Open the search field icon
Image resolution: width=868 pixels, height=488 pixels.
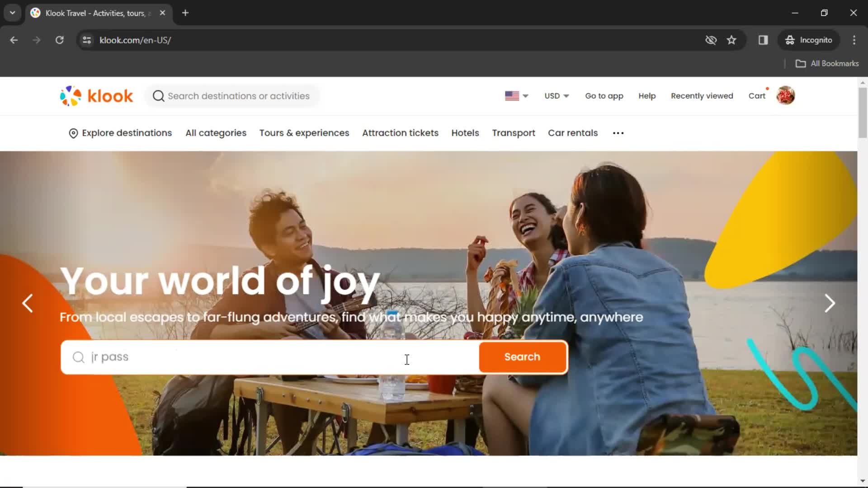click(78, 357)
